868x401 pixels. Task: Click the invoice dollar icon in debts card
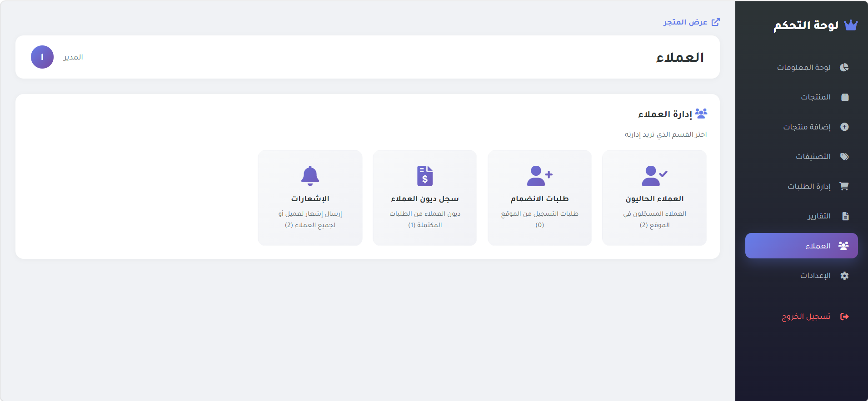425,176
